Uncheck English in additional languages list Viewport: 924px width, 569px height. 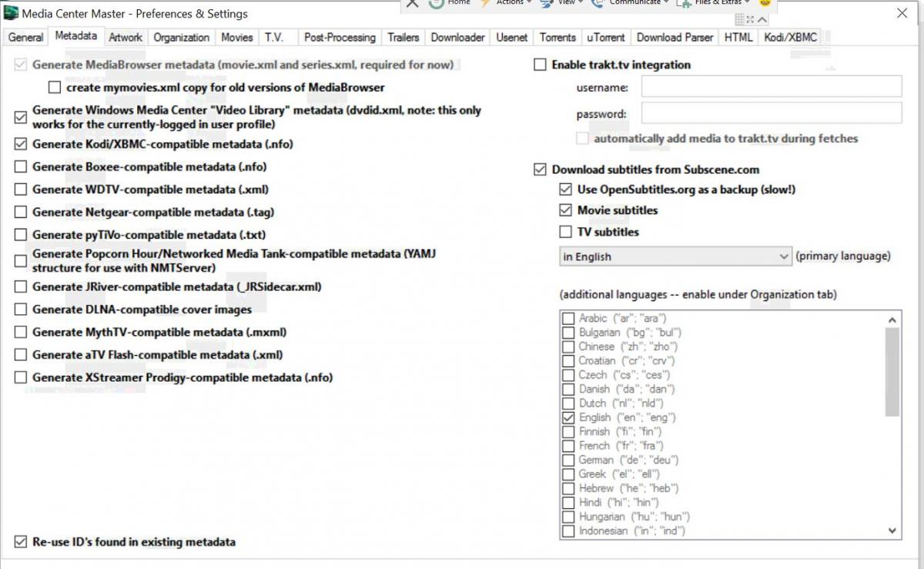tap(568, 417)
